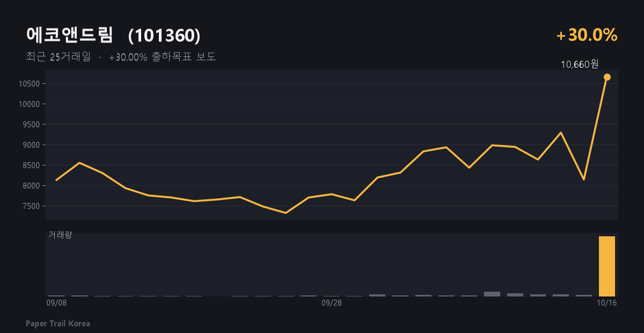Click the 10,660원 price label

click(580, 64)
